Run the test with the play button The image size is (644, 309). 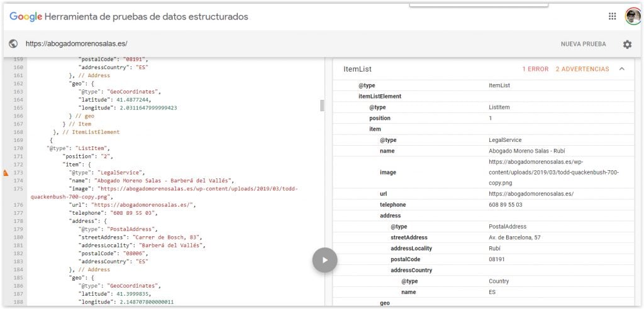tap(325, 260)
